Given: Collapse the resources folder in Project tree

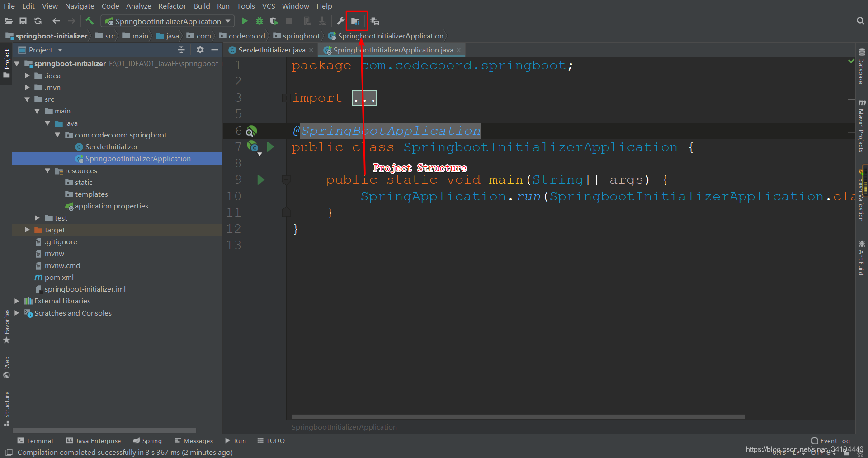Looking at the screenshot, I should 48,170.
